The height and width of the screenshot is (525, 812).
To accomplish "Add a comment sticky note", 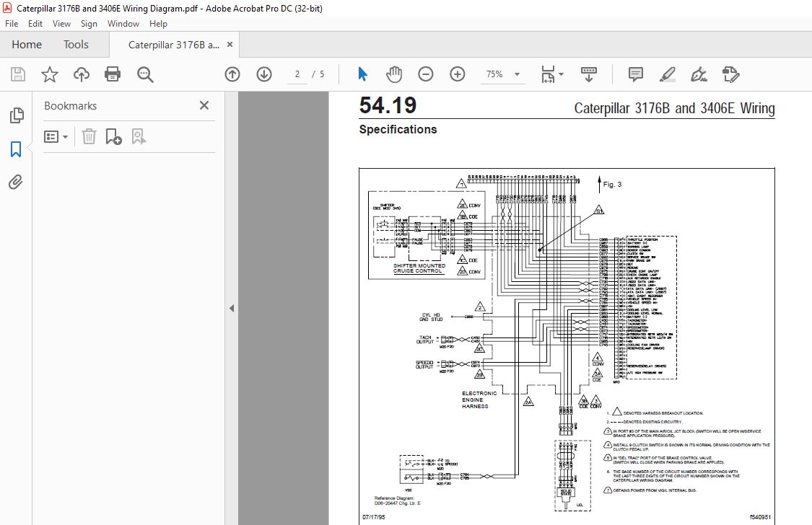I will 636,74.
